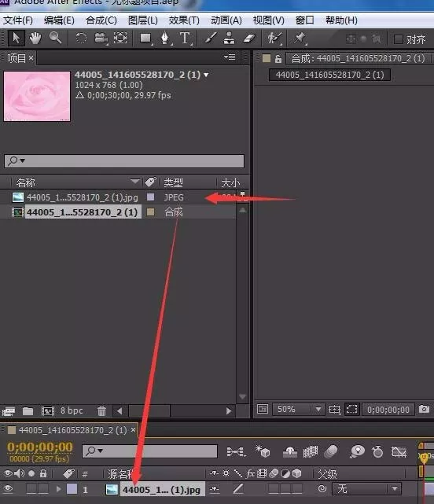Click the label color swatch of JPEG item
The width and height of the screenshot is (434, 504).
tap(150, 197)
